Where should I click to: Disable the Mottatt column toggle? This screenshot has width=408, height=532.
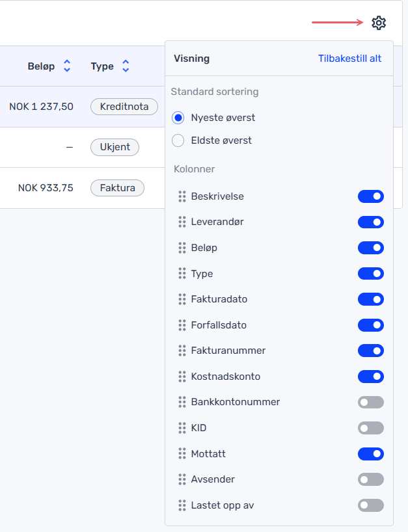pos(371,453)
